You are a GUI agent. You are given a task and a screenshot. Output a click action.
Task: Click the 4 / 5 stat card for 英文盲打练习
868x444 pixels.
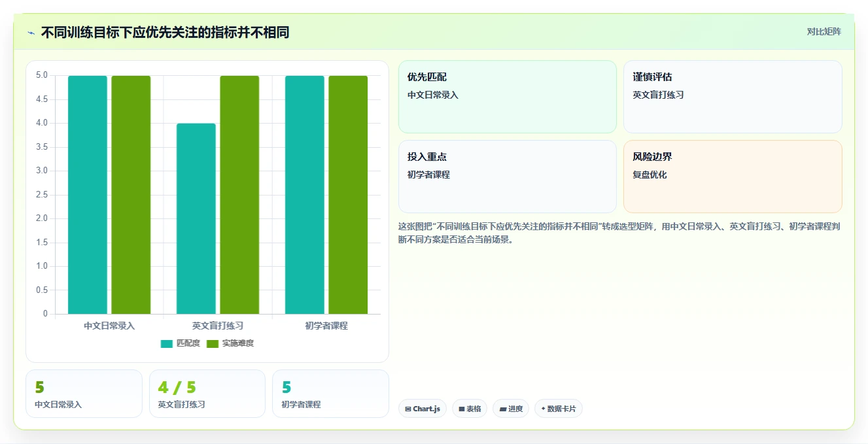(x=207, y=394)
